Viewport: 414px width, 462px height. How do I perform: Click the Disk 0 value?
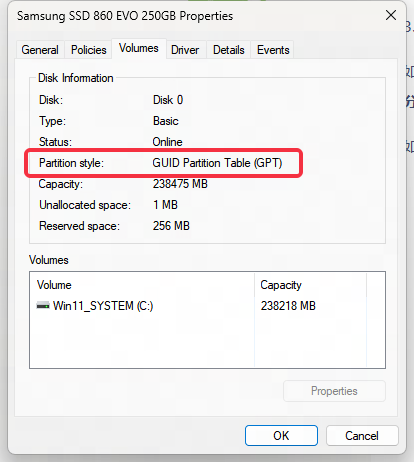(x=168, y=100)
